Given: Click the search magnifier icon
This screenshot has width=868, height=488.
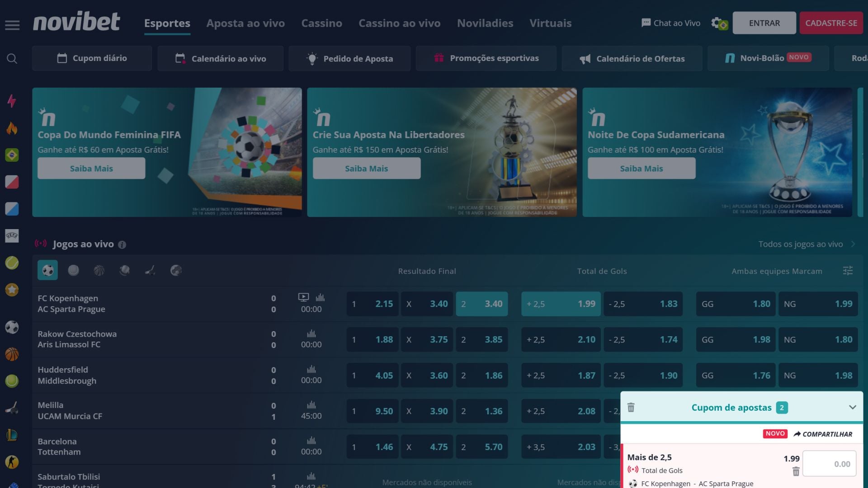Looking at the screenshot, I should pos(12,59).
